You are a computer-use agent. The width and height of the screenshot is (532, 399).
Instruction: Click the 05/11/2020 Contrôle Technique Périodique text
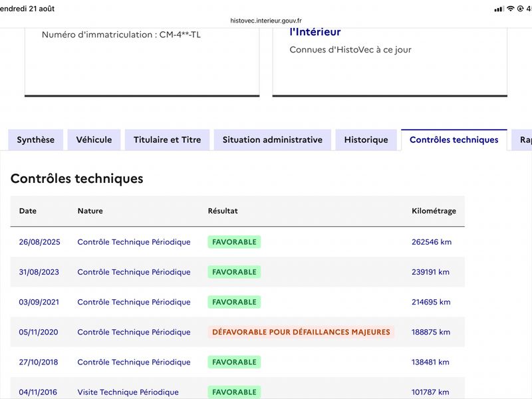point(134,332)
